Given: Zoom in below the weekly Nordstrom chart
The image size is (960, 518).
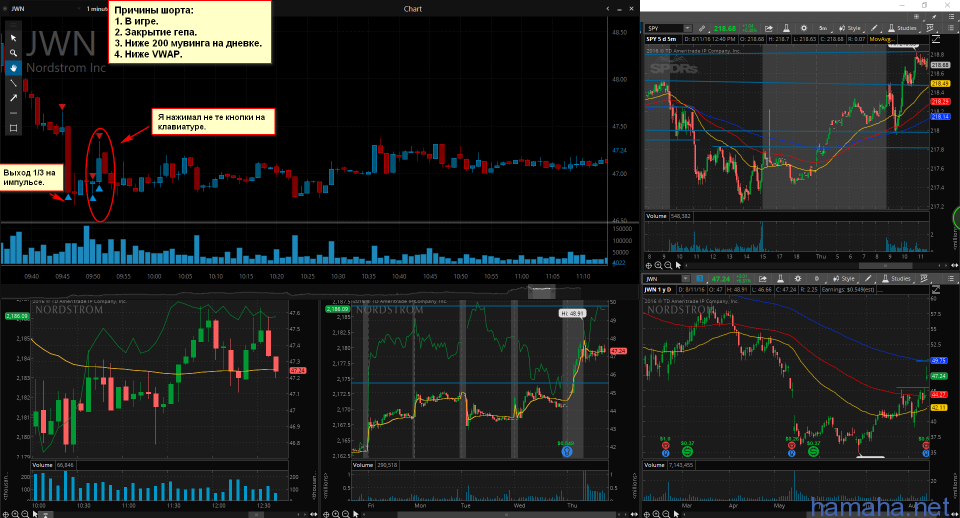Looking at the screenshot, I should coord(336,514).
